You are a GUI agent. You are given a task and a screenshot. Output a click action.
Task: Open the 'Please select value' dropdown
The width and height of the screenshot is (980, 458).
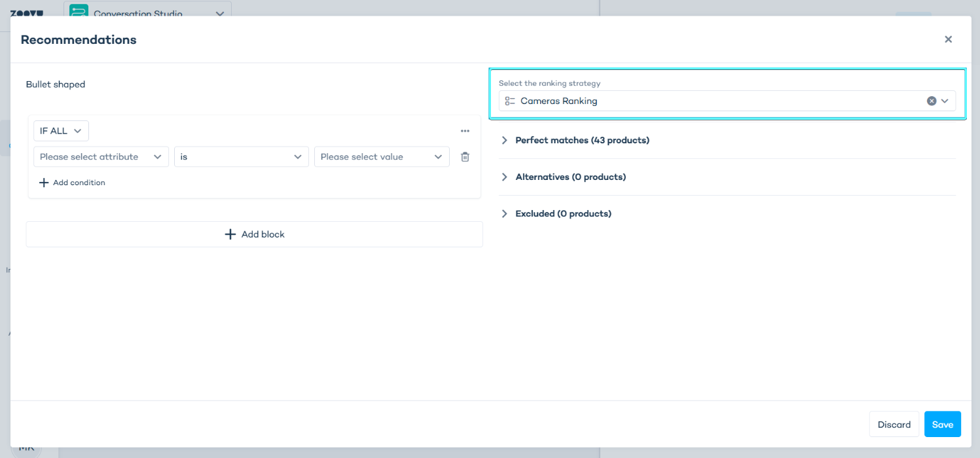382,157
